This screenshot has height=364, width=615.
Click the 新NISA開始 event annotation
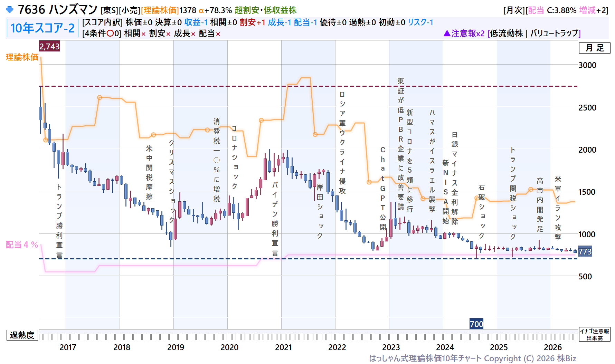[x=446, y=192]
